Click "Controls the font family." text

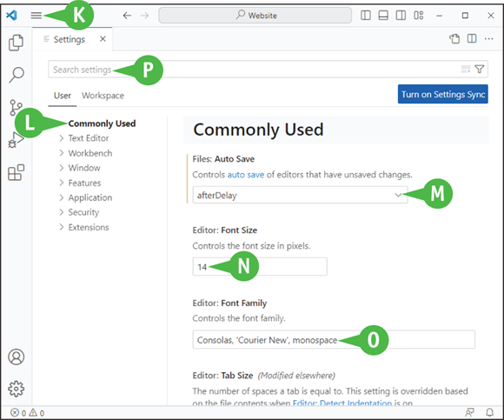coord(239,318)
